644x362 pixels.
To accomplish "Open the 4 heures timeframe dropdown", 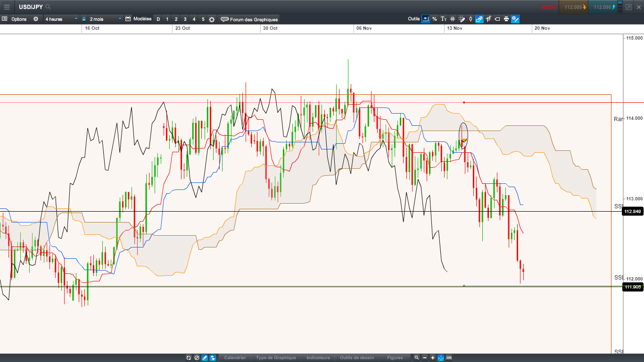I will click(61, 19).
